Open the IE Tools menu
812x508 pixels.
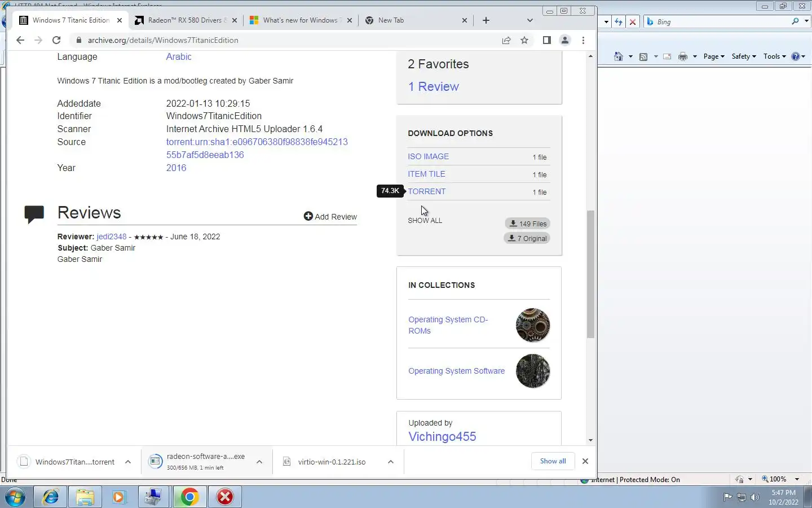775,56
